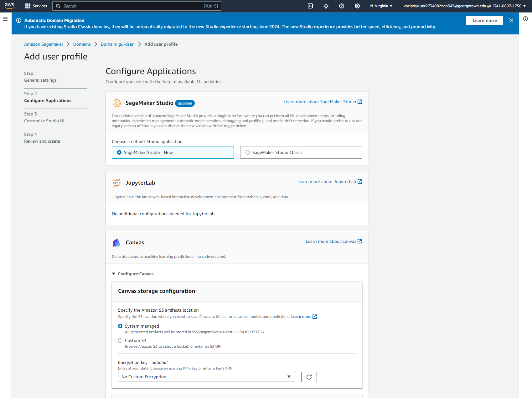Screen dimensions: 532x398
Task: Open the hamburger side navigation menu
Action: point(5,19)
